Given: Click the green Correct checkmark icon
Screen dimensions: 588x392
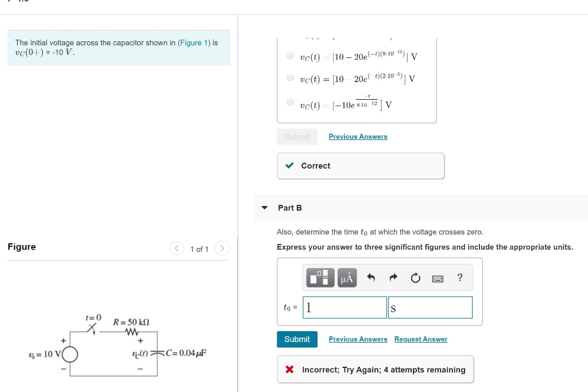Looking at the screenshot, I should point(290,165).
